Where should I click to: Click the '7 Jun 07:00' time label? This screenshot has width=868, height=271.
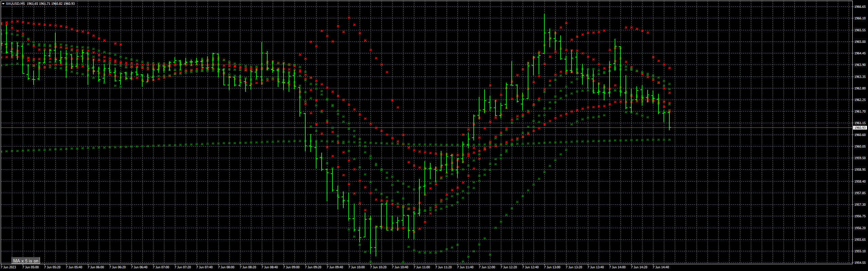tap(161, 267)
